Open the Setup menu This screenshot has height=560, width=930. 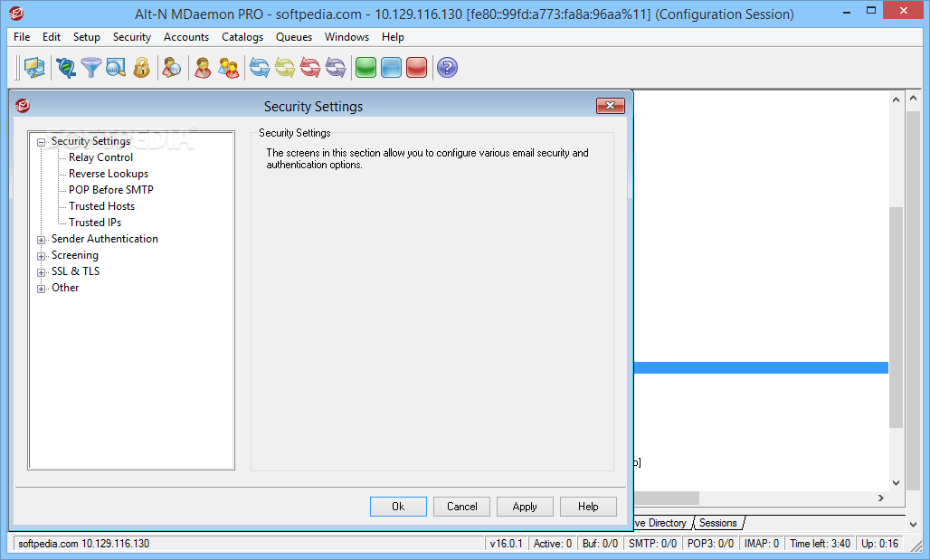coord(87,37)
